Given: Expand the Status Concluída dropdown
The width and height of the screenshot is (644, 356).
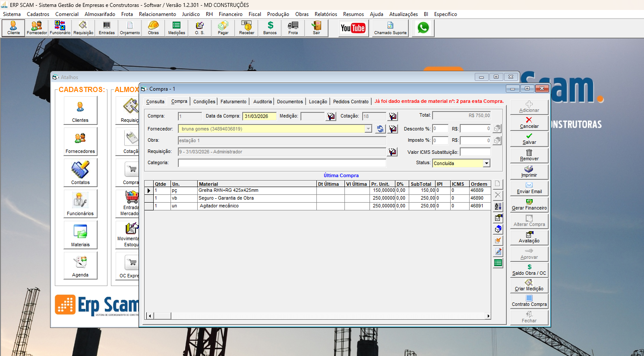Looking at the screenshot, I should [x=486, y=163].
